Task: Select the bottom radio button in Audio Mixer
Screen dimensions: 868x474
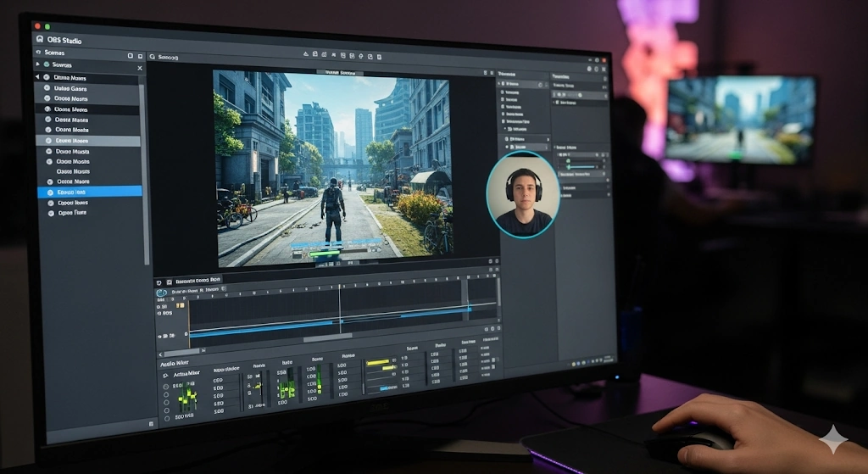Action: 167,419
